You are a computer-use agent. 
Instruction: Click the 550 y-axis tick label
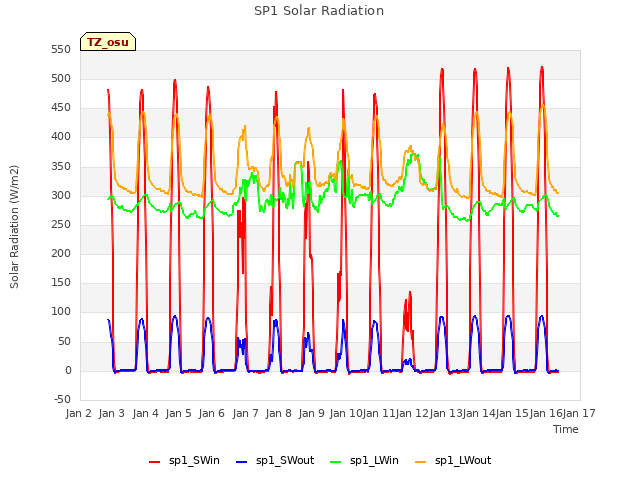(61, 49)
